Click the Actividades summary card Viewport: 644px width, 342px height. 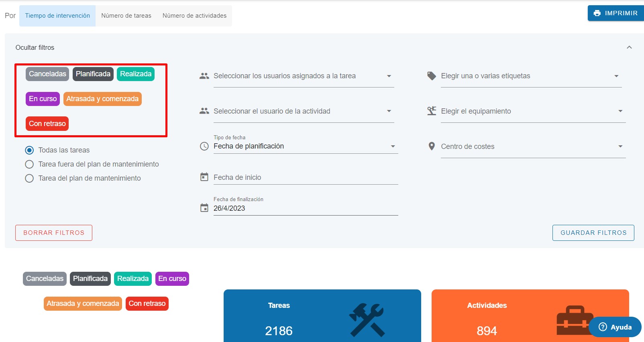tap(530, 316)
